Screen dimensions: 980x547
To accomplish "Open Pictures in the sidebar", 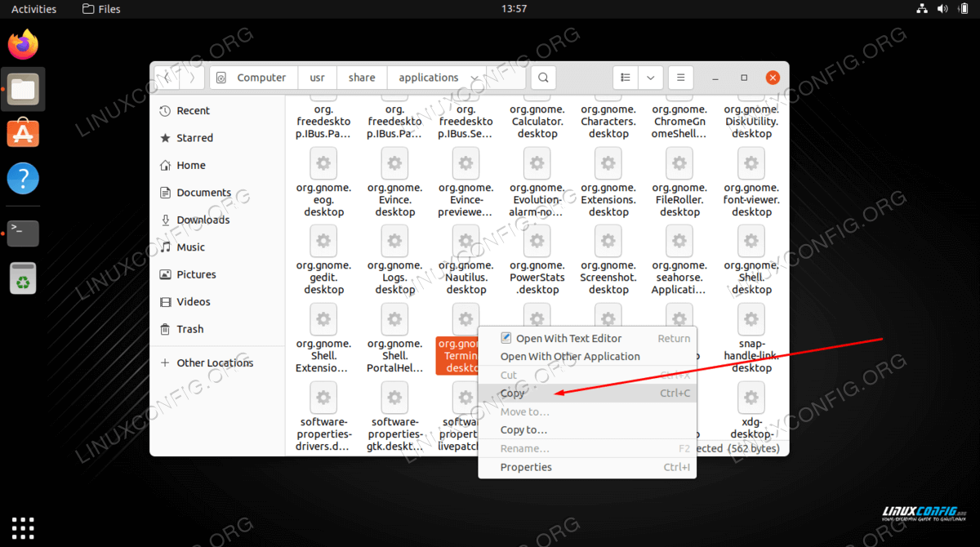I will tap(218, 274).
